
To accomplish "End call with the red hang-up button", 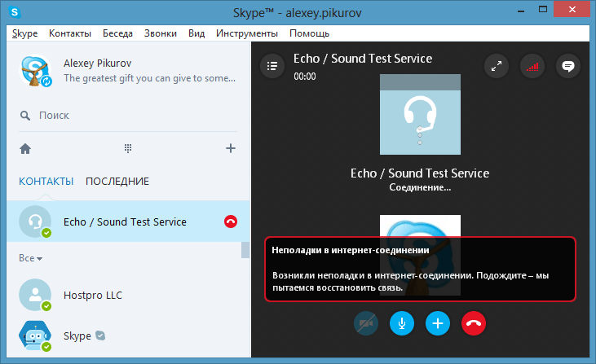I will point(474,323).
